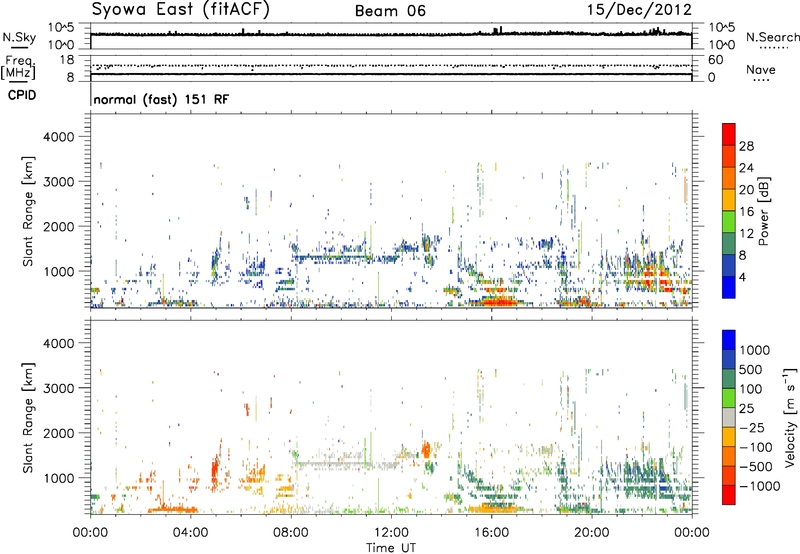This screenshot has height=554, width=800.
Task: Select the "16:00" time tick label
Action: pos(491,533)
